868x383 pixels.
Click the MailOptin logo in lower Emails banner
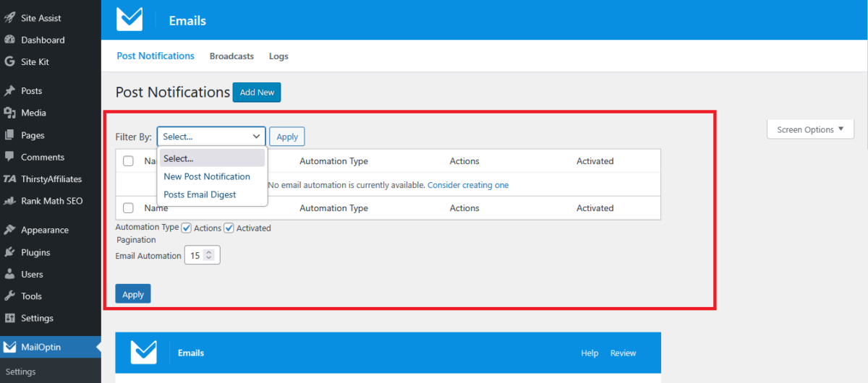(144, 352)
